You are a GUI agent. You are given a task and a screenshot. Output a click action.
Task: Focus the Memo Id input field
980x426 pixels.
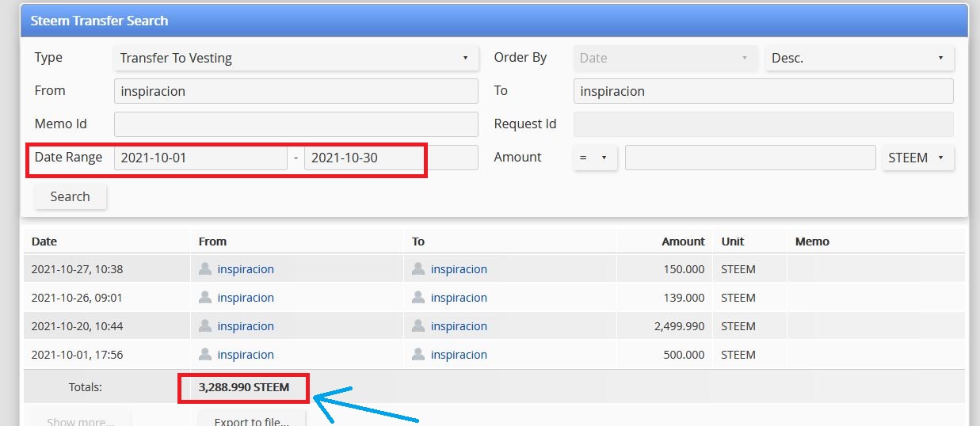[x=296, y=124]
